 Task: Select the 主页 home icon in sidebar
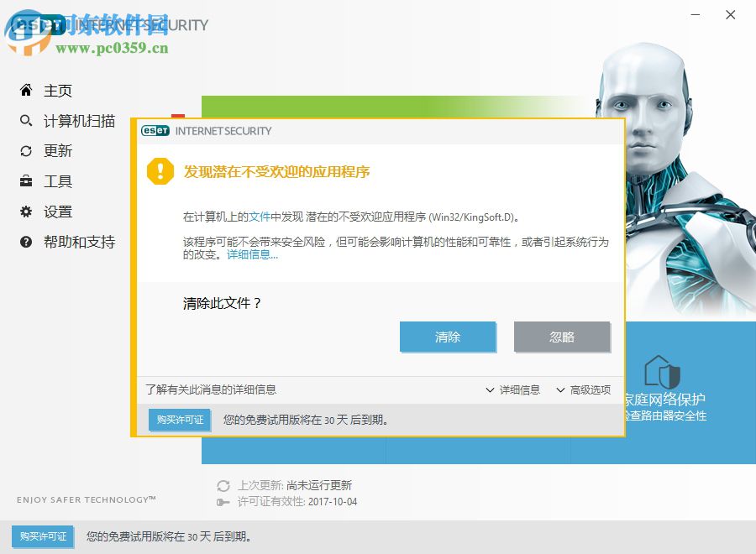(x=26, y=90)
